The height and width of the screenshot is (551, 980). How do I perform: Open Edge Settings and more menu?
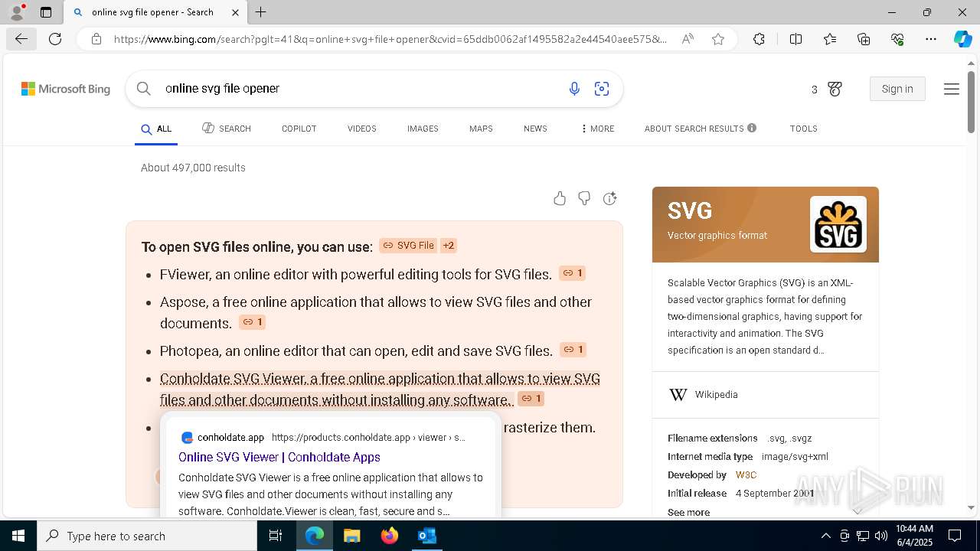pos(931,39)
